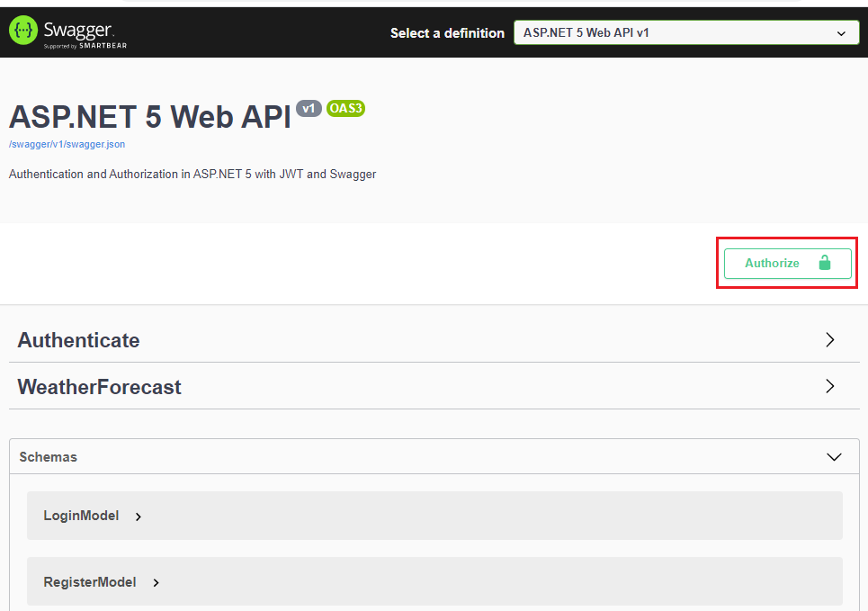Click the Authenticate section heading
The width and height of the screenshot is (868, 611).
(79, 340)
